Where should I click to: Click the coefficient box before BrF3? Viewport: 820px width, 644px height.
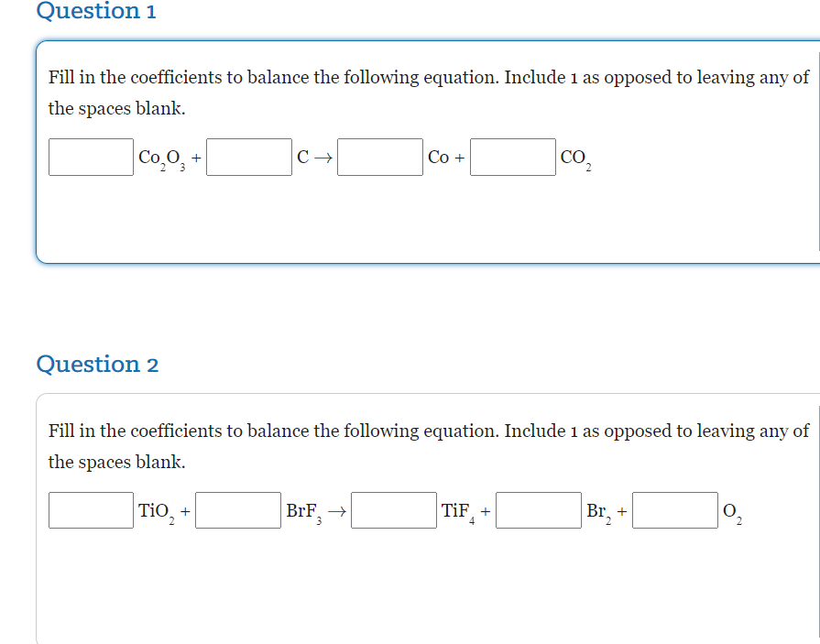(x=238, y=510)
